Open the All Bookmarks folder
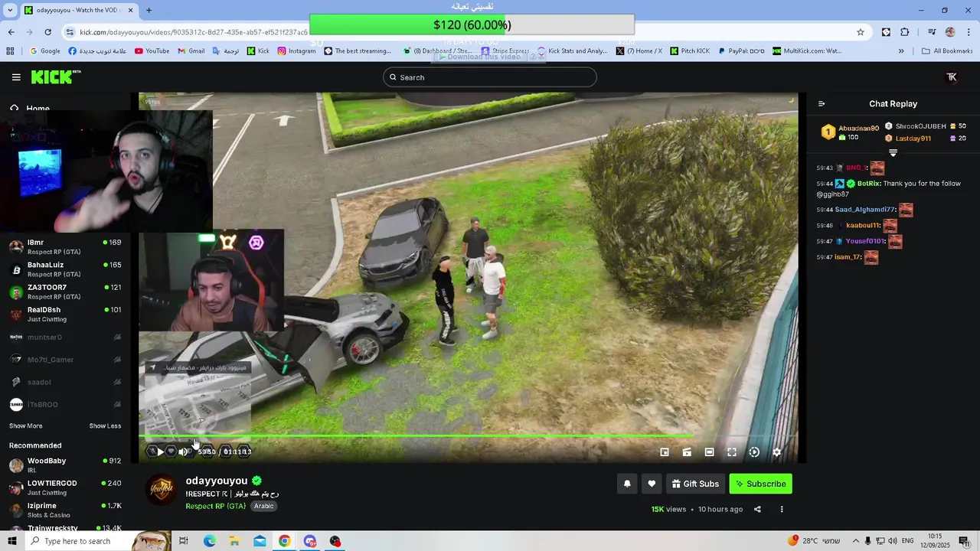Image resolution: width=980 pixels, height=551 pixels. pyautogui.click(x=947, y=51)
